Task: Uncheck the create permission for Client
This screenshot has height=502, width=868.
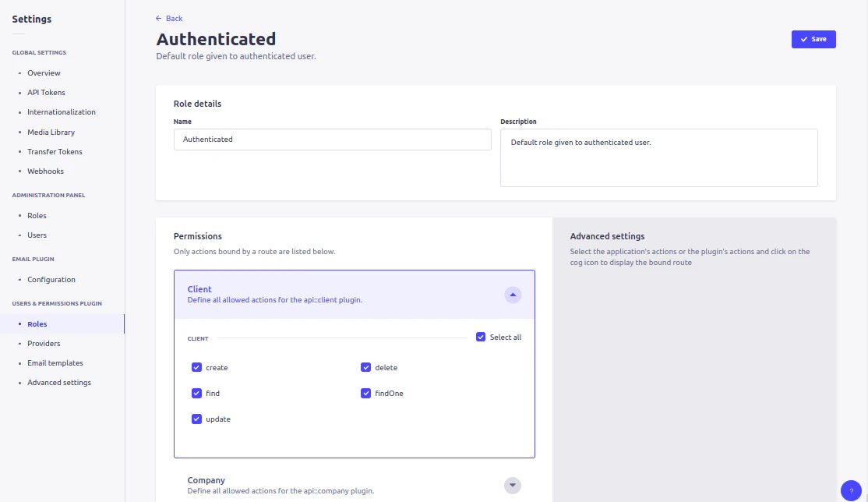Action: point(196,367)
